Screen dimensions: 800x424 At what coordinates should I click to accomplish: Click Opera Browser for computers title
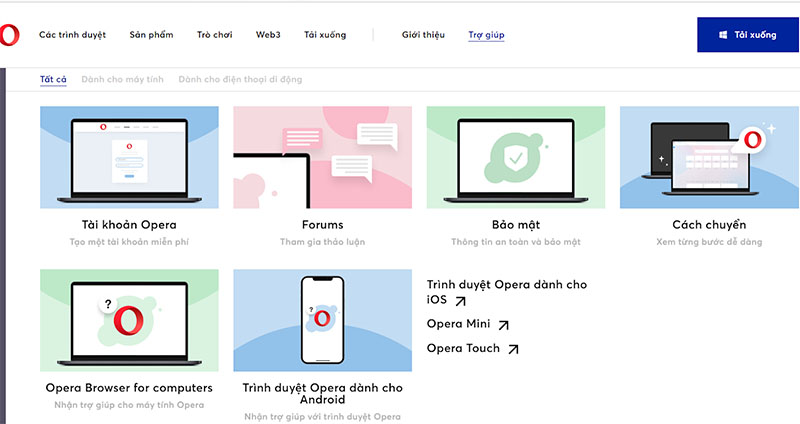click(x=129, y=388)
